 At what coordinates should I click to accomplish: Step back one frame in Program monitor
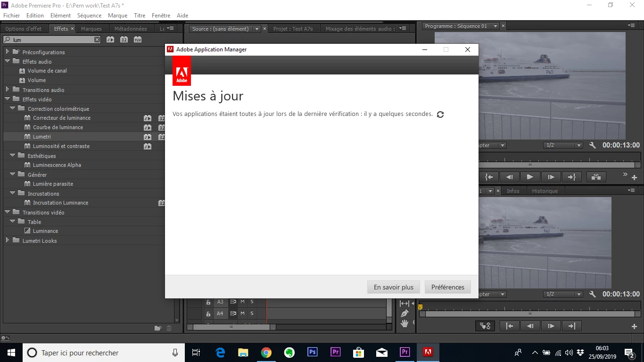(x=509, y=177)
